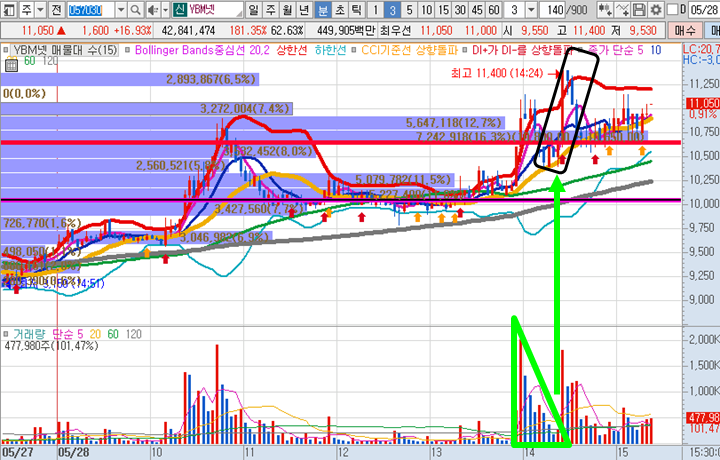Click the indicator marker before CCI기준선 상향돌파
The width and height of the screenshot is (720, 460).
355,50
